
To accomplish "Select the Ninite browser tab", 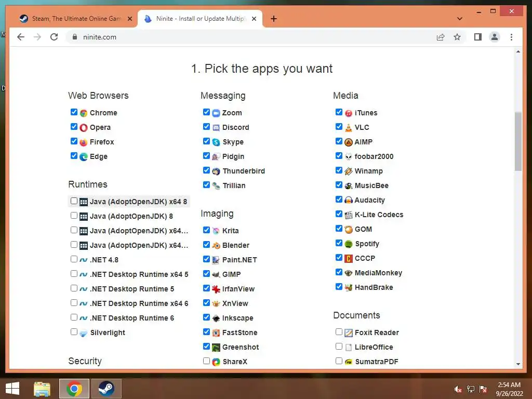I will (x=200, y=19).
